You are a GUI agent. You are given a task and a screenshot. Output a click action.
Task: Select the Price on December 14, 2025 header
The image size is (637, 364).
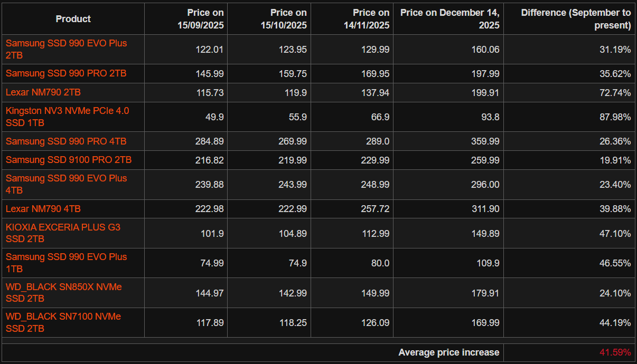[x=449, y=19]
